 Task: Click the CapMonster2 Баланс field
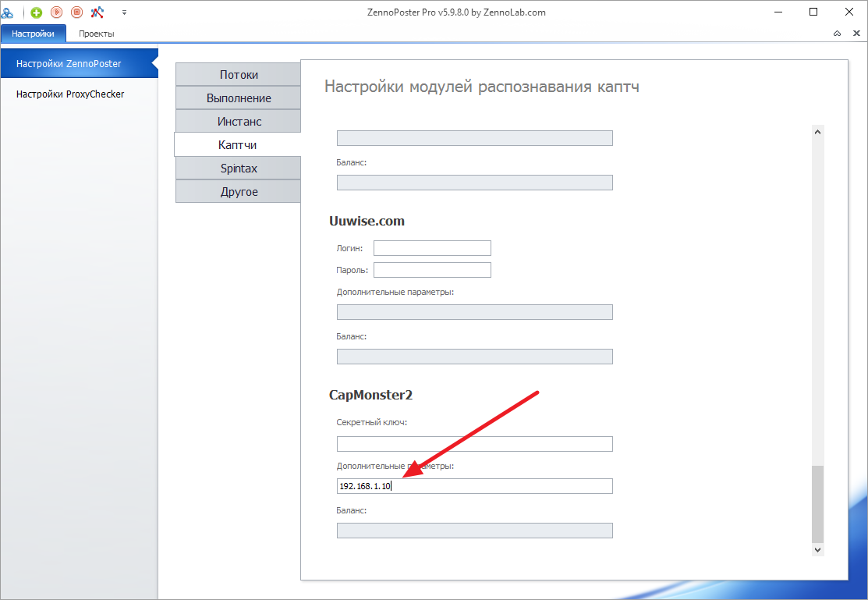[474, 531]
